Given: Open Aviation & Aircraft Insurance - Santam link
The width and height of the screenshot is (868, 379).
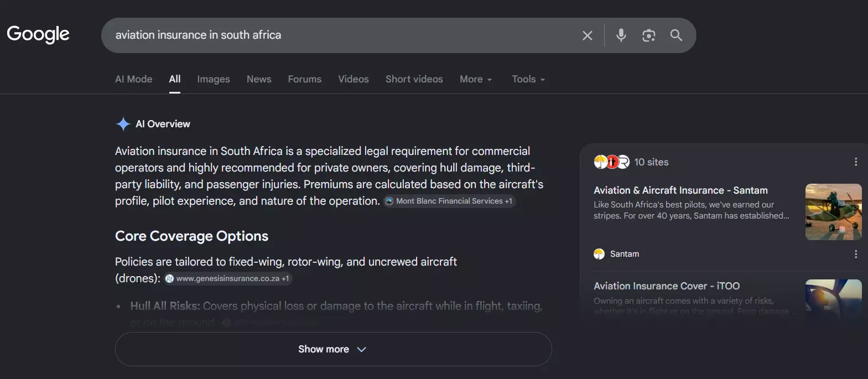Looking at the screenshot, I should coord(680,190).
